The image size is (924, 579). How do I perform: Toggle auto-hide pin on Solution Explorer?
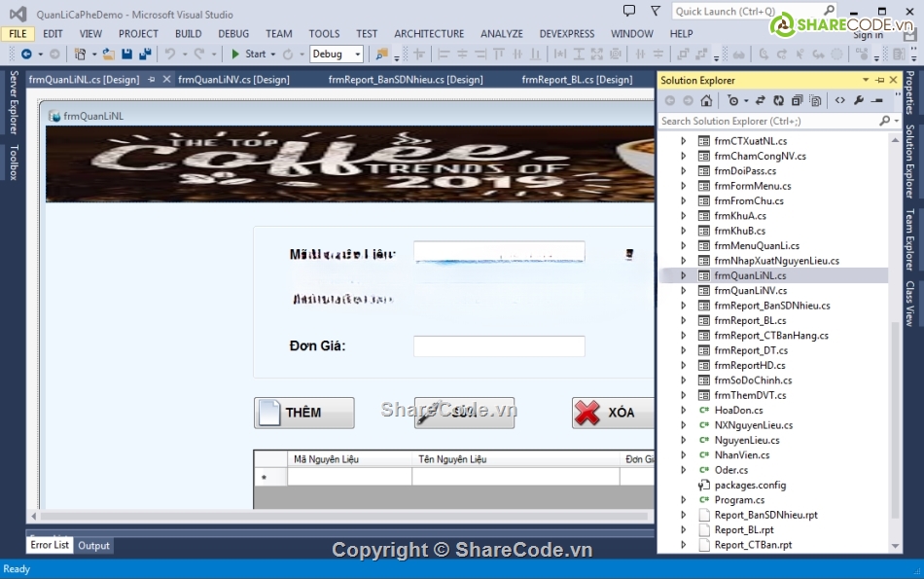point(880,80)
